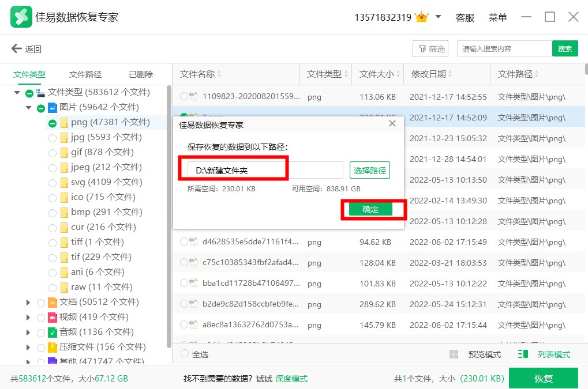
Task: Click the file list vertical scrollbar
Action: click(586, 69)
